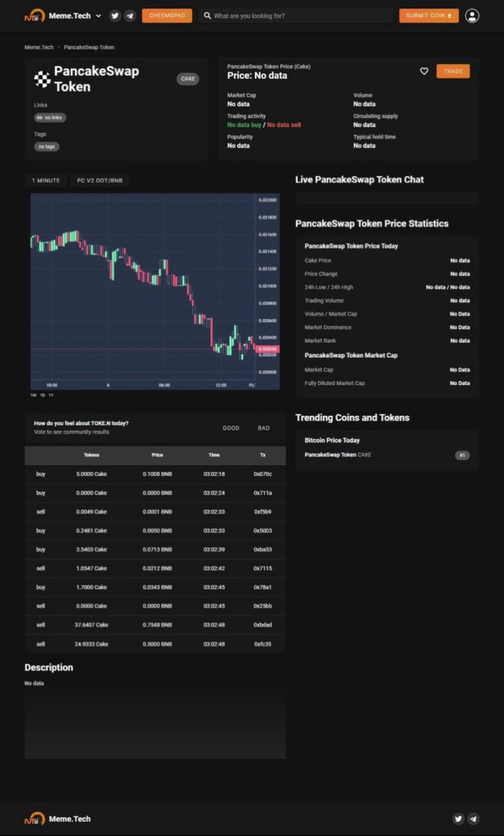Screen dimensions: 504x836
Task: Click the Price column header
Action: point(157,455)
